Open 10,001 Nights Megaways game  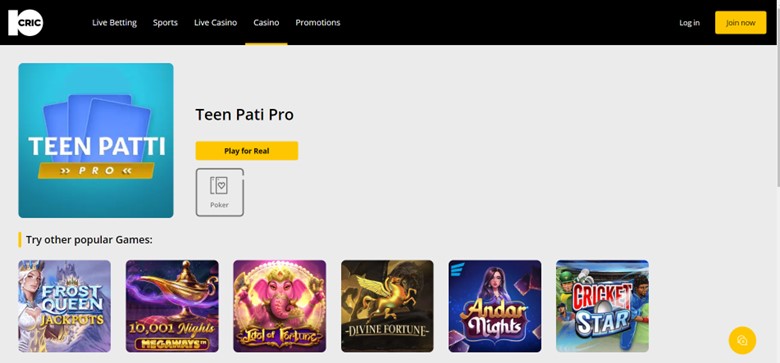click(x=172, y=306)
